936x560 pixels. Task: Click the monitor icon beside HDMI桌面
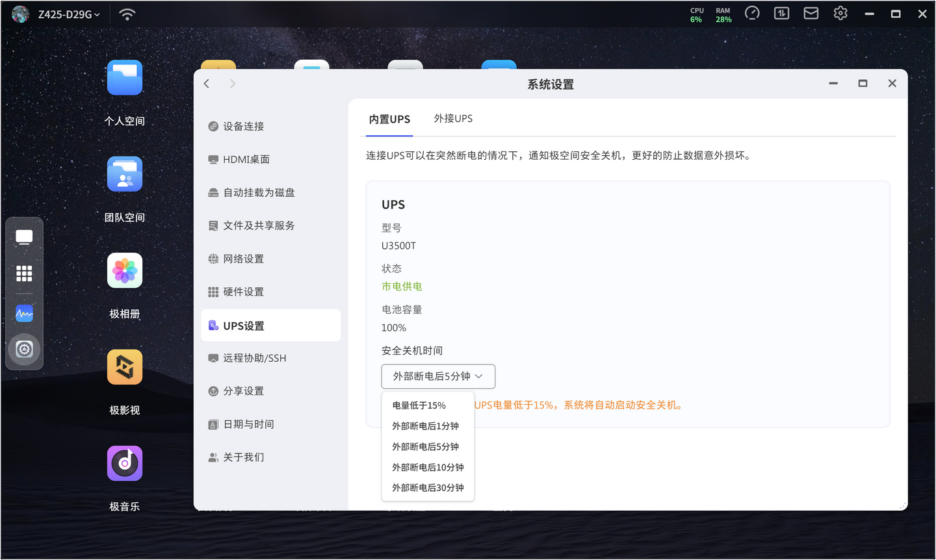coord(213,159)
